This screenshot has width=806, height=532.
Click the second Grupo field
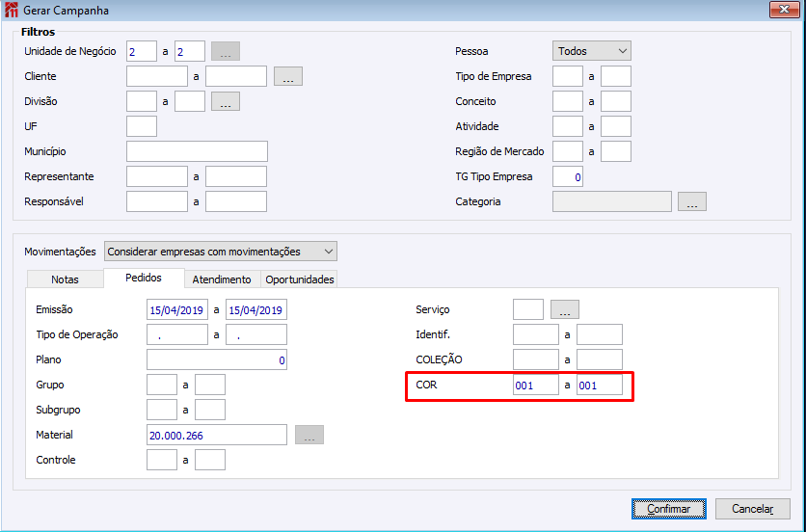click(210, 385)
